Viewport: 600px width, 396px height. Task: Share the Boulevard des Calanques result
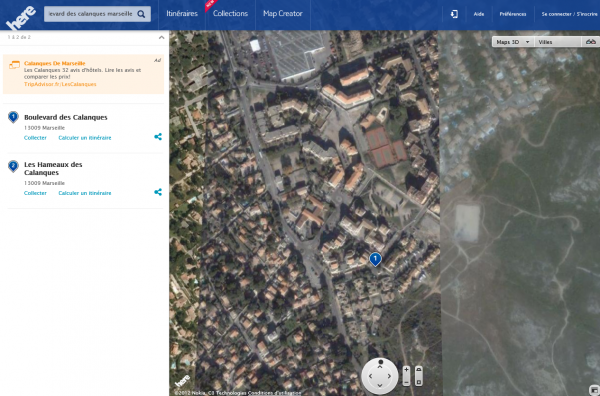158,137
